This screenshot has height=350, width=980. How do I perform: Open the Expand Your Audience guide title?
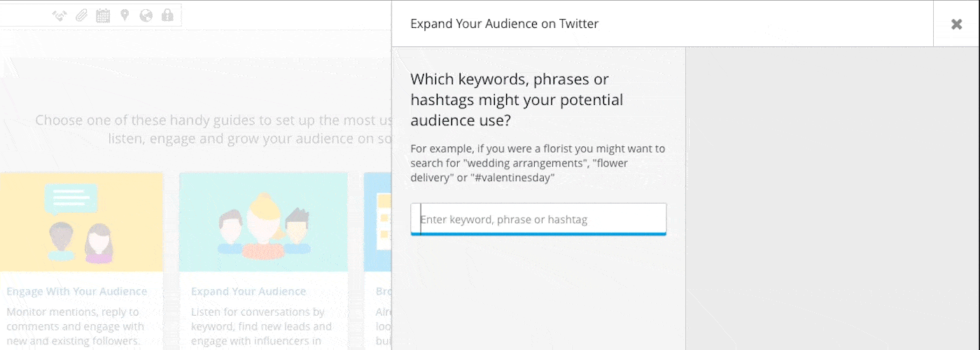click(248, 291)
